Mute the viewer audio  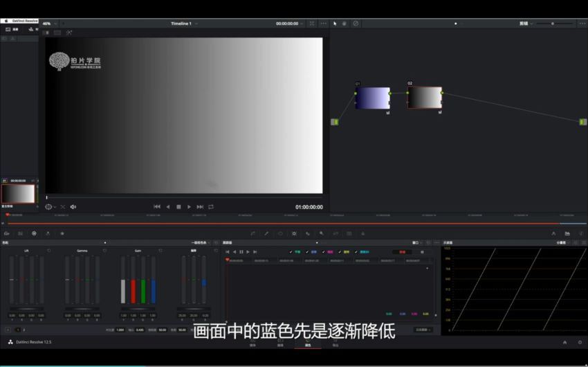[73, 207]
